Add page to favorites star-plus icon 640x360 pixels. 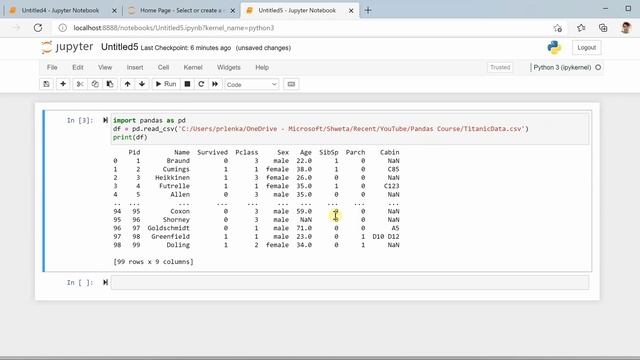(558, 28)
